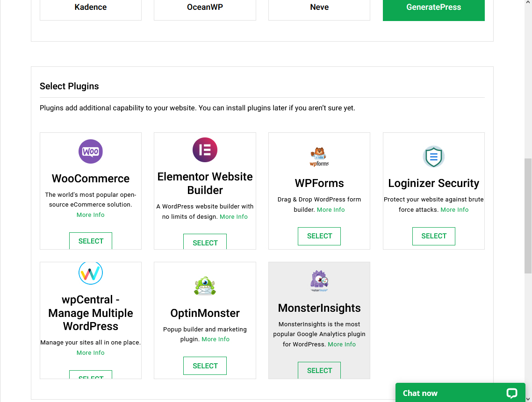Click the Loginizer Security shield icon
Image resolution: width=532 pixels, height=402 pixels.
pos(434,157)
